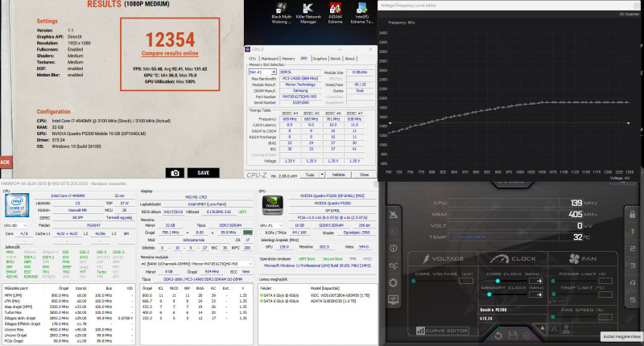
Task: Click the Temp Limit slider handle
Action: pos(554,295)
